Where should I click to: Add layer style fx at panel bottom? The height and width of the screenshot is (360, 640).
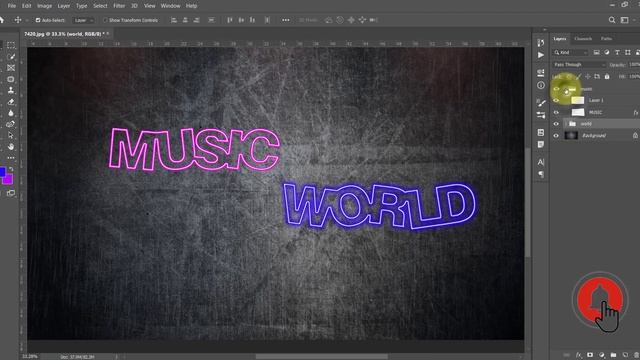pyautogui.click(x=578, y=355)
